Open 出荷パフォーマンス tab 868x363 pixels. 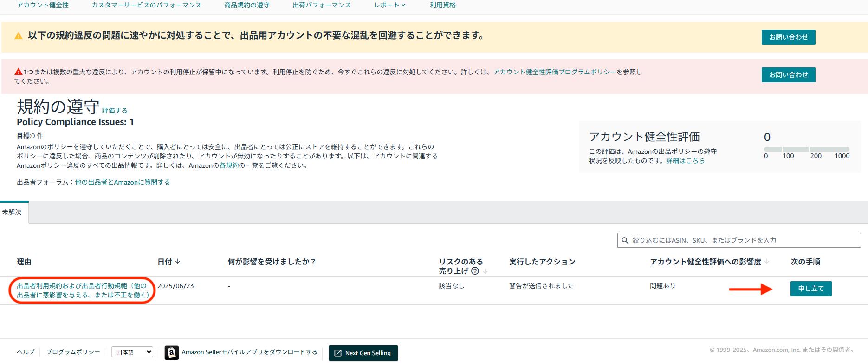pyautogui.click(x=322, y=5)
